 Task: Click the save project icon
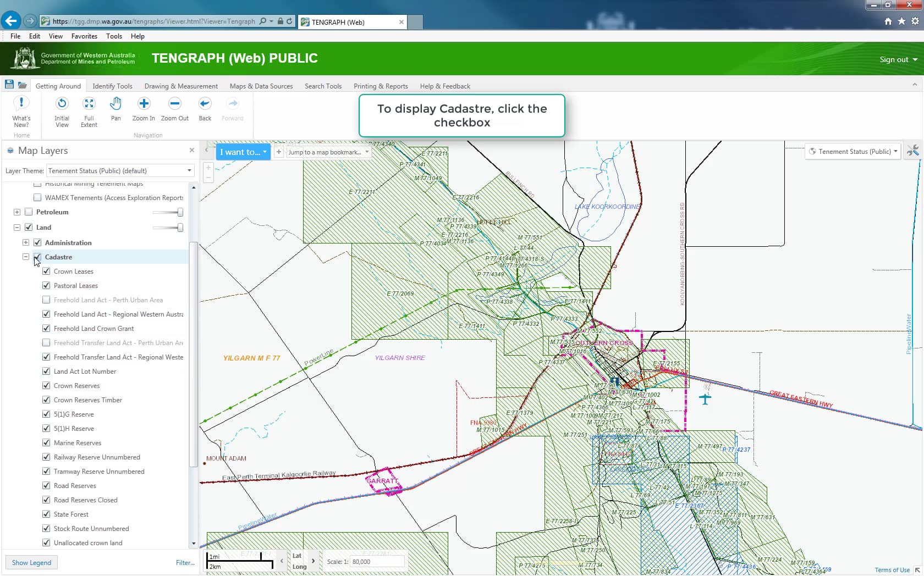click(9, 84)
